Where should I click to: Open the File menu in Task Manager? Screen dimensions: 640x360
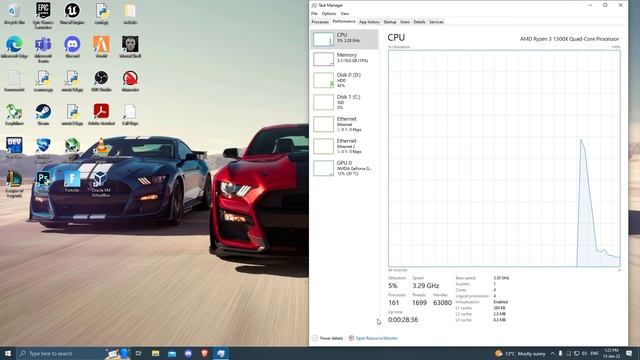tap(314, 13)
